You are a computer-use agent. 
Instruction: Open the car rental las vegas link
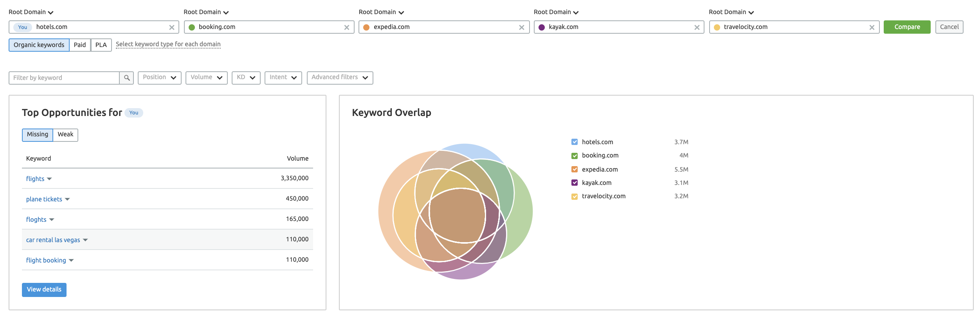click(x=53, y=240)
